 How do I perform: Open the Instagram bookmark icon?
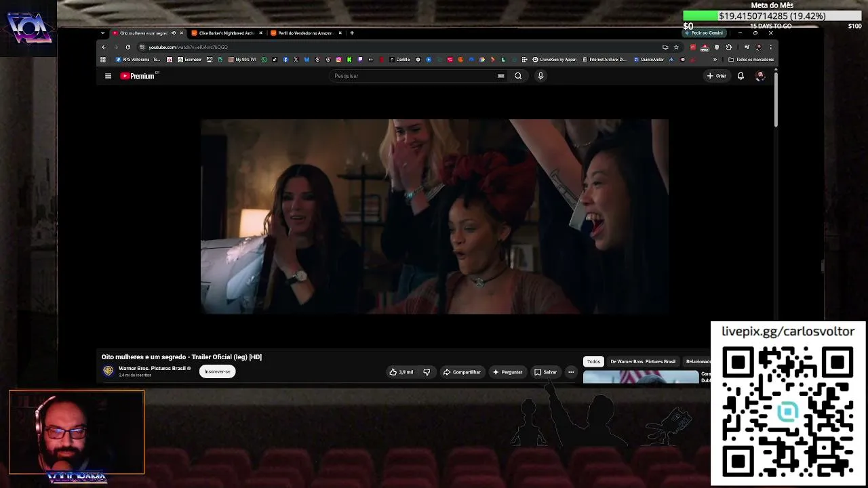[x=338, y=60]
